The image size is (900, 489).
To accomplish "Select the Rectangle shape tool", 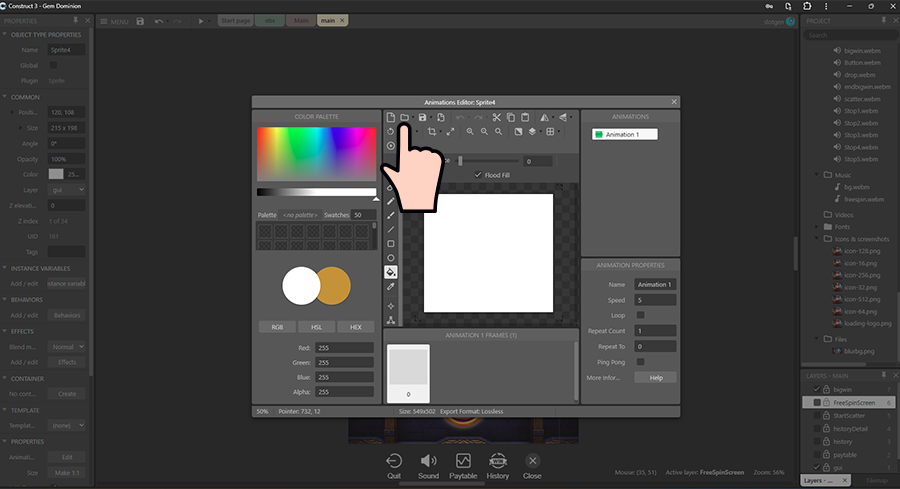I will point(391,243).
